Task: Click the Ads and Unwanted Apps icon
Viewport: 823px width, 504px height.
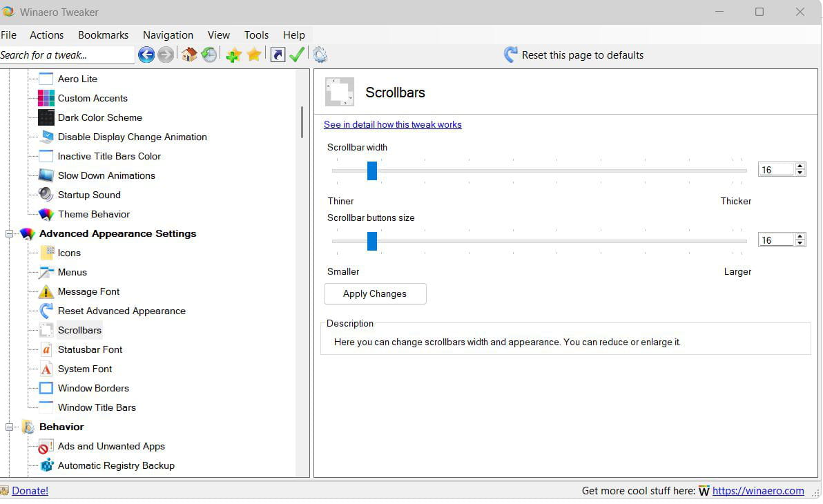Action: click(46, 446)
